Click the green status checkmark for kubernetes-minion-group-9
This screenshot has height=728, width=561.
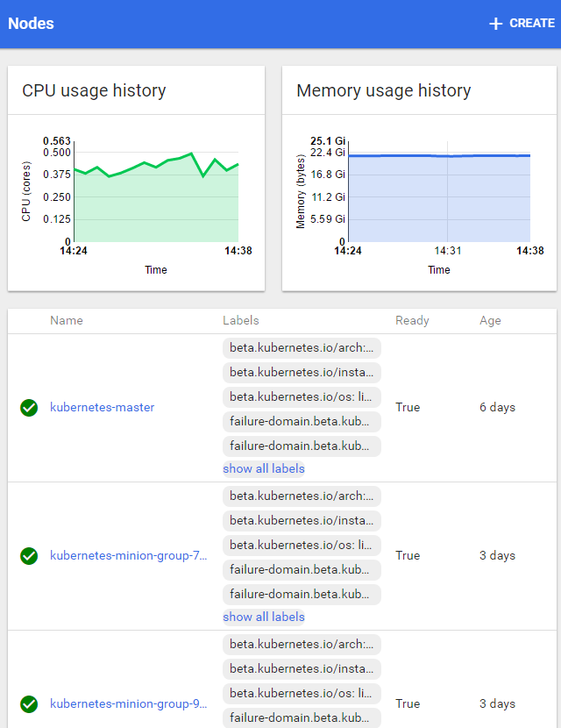tap(29, 703)
